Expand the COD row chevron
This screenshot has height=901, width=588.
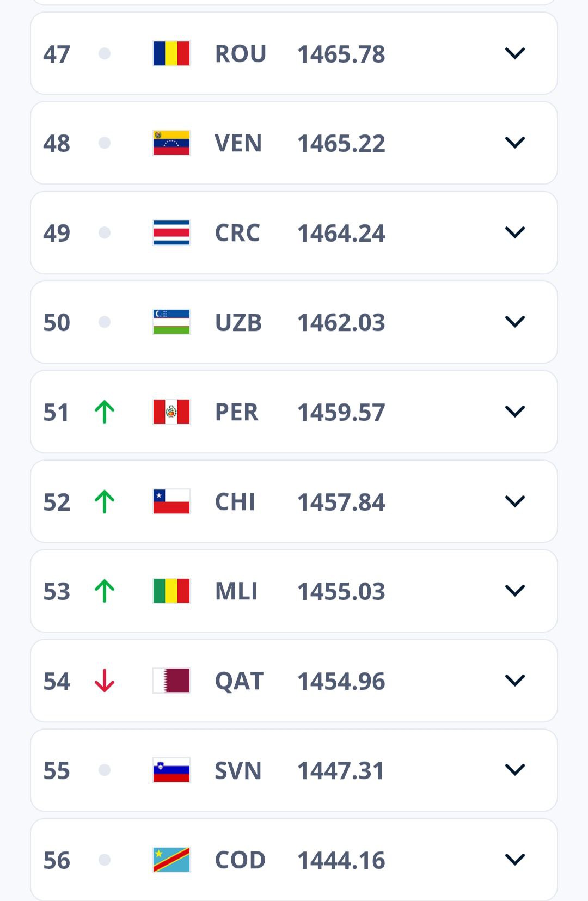(514, 860)
